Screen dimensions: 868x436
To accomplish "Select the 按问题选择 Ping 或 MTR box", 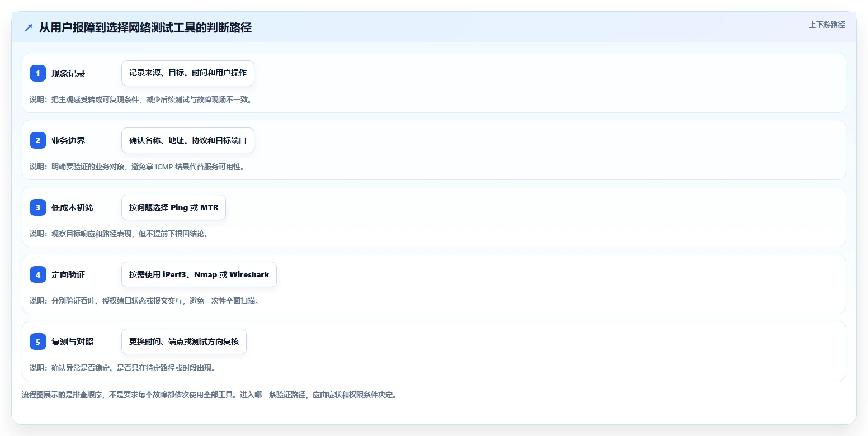I will click(x=173, y=207).
